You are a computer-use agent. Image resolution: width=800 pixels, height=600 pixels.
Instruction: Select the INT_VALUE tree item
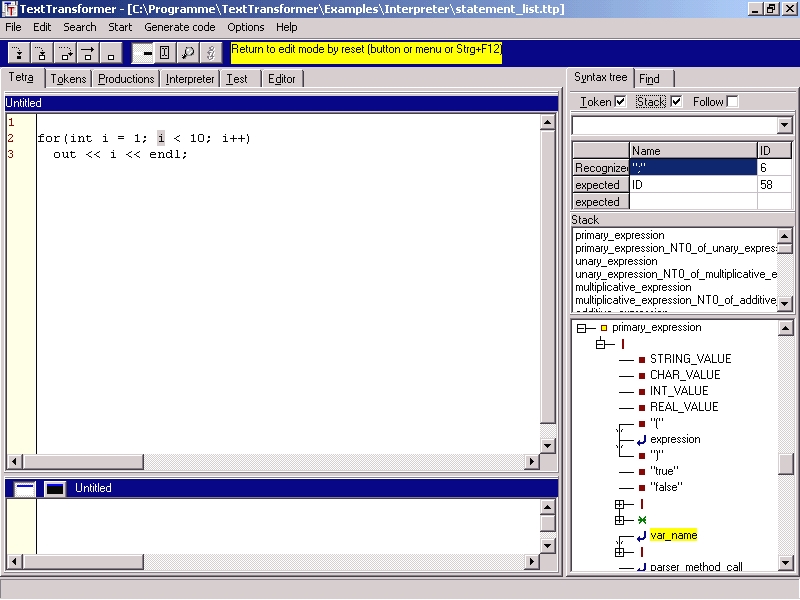point(679,391)
